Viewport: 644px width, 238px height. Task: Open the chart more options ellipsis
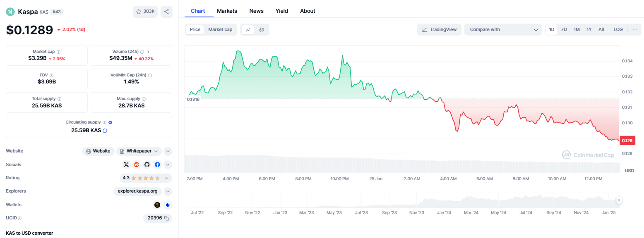[x=635, y=29]
